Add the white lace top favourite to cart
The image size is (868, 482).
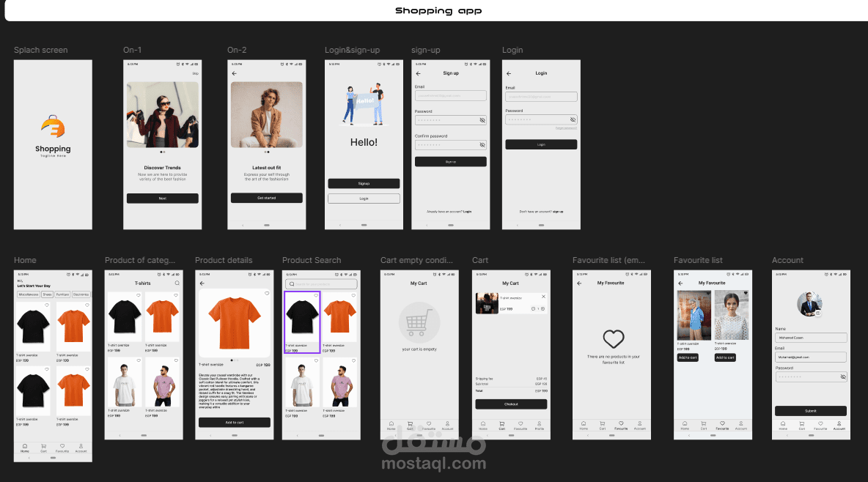pyautogui.click(x=725, y=357)
